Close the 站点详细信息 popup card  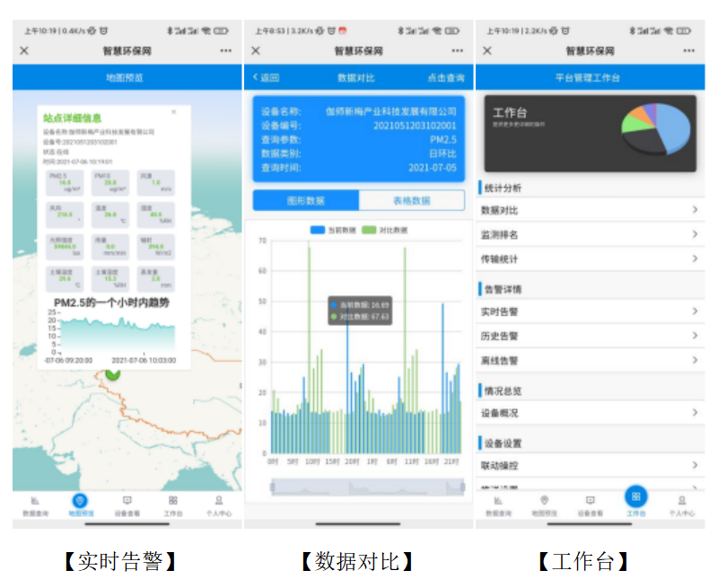coord(173,112)
